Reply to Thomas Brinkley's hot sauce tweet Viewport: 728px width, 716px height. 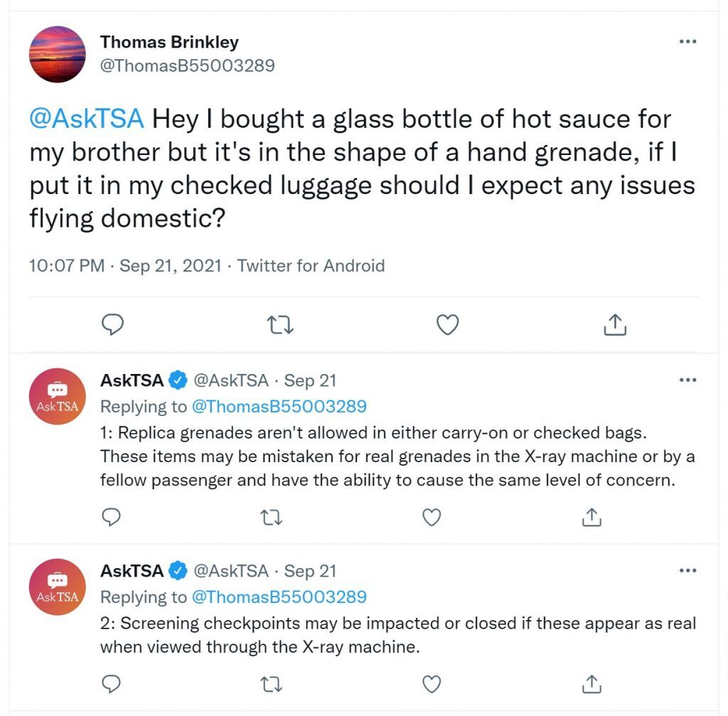pos(112,324)
